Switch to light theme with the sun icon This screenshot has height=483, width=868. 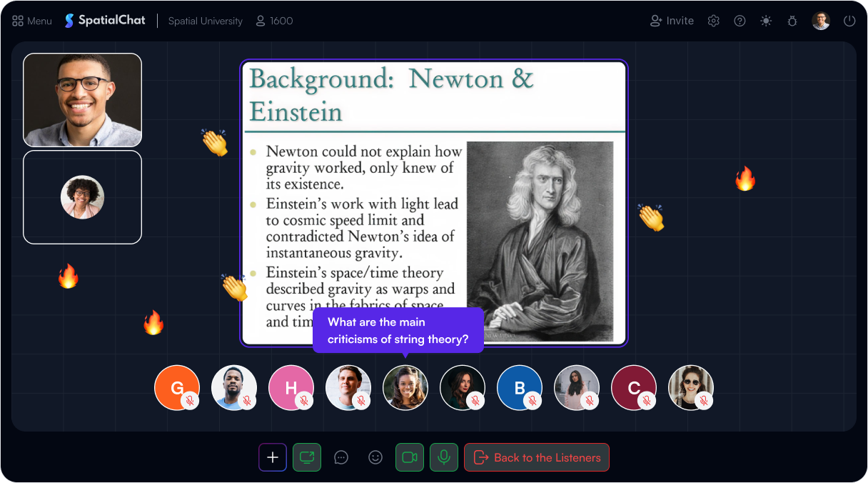pyautogui.click(x=766, y=21)
